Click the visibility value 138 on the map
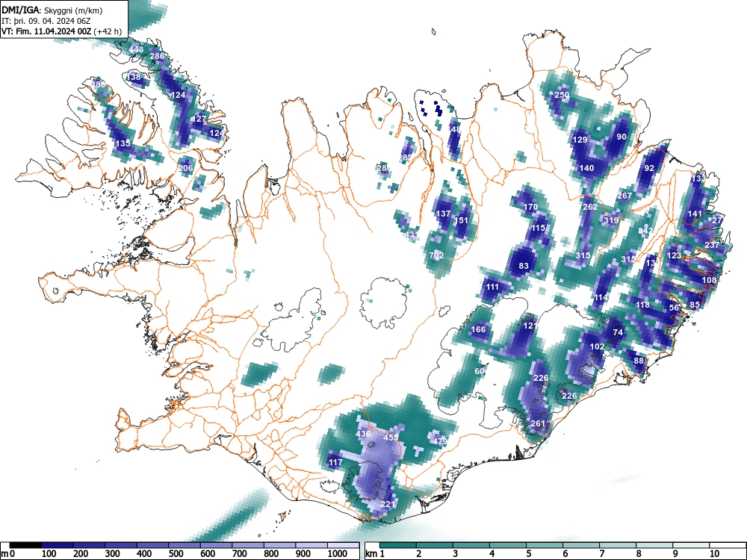The height and width of the screenshot is (560, 747). [134, 77]
